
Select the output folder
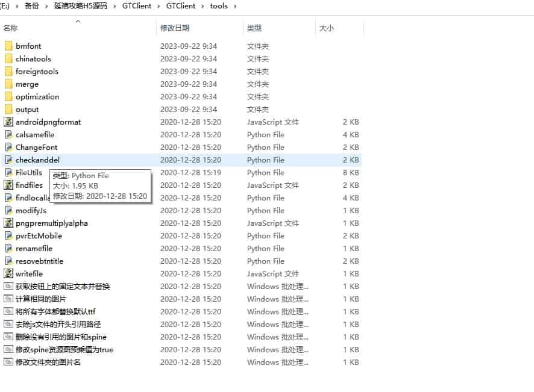click(27, 110)
